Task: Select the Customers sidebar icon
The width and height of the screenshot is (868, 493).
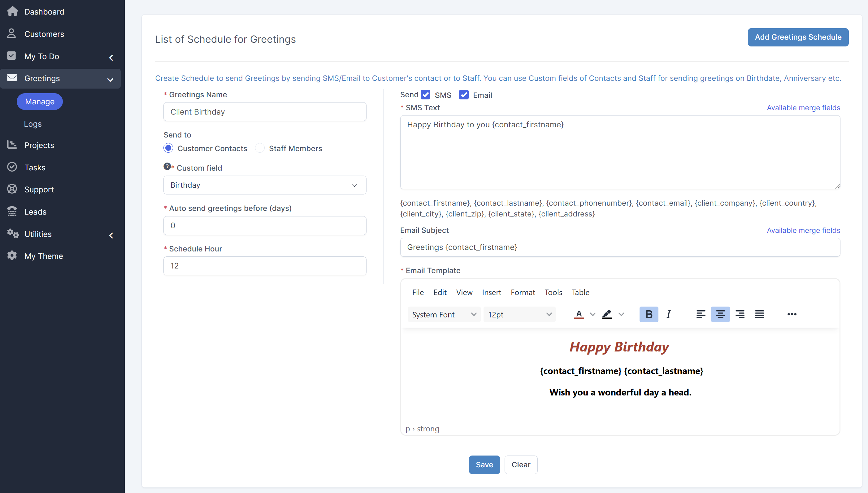Action: 11,33
